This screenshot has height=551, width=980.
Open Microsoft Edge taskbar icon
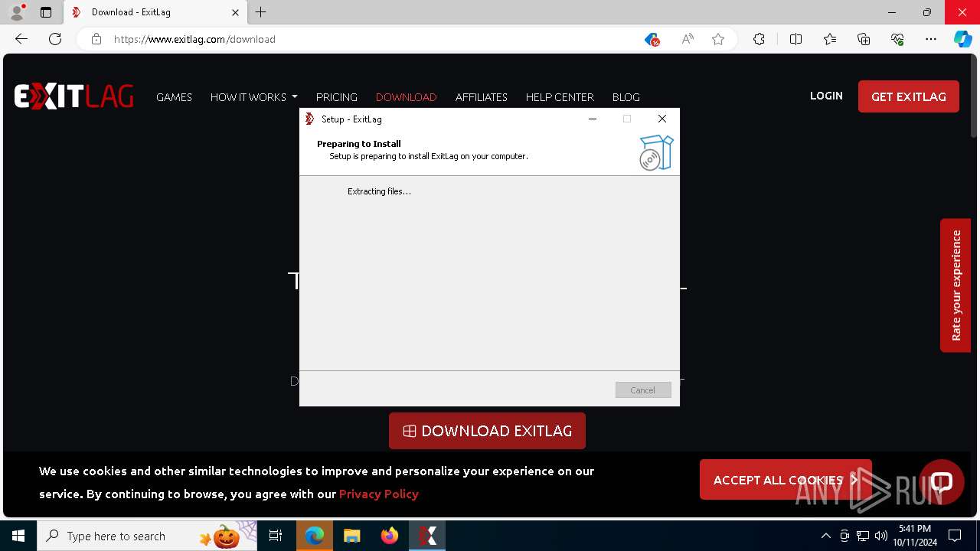(x=315, y=536)
